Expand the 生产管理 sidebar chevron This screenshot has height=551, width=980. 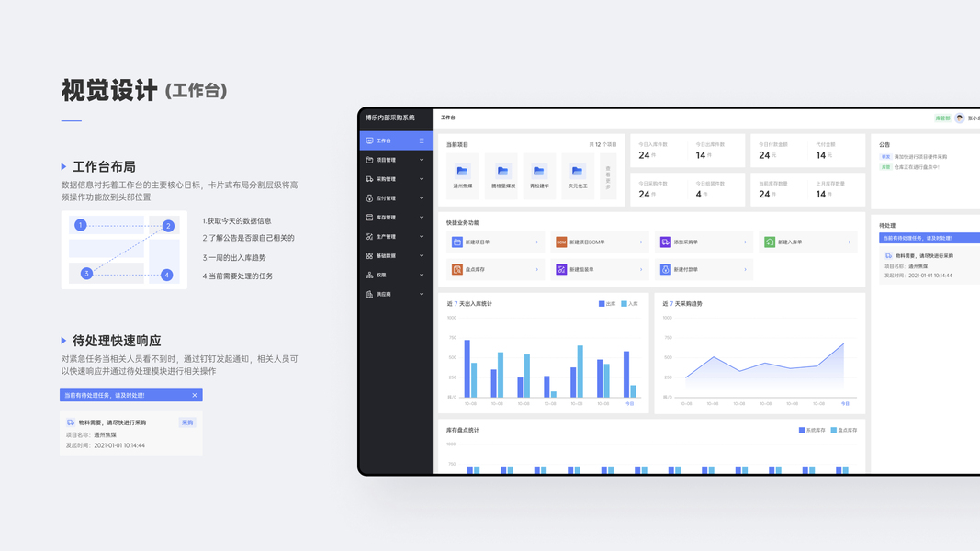pos(422,237)
